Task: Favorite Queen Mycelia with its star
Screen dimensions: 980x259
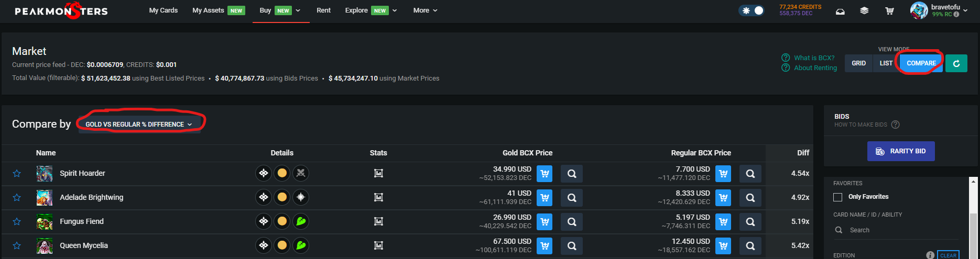Action: [17, 245]
